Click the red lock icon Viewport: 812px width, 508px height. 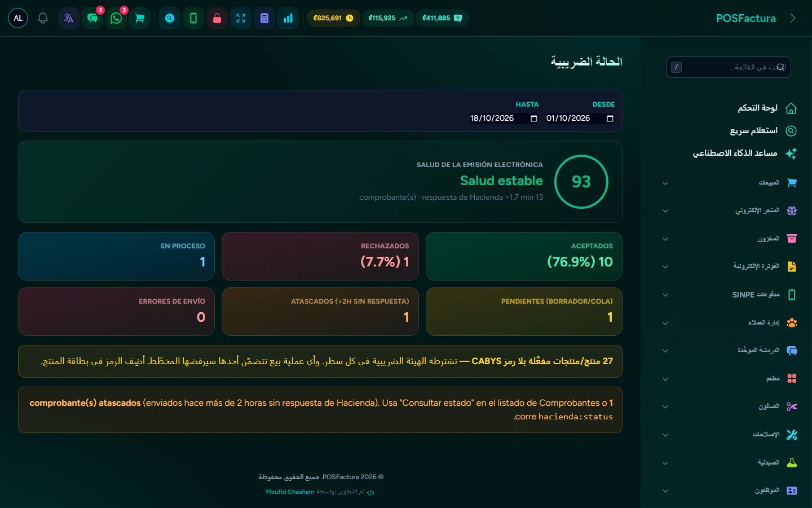(217, 18)
